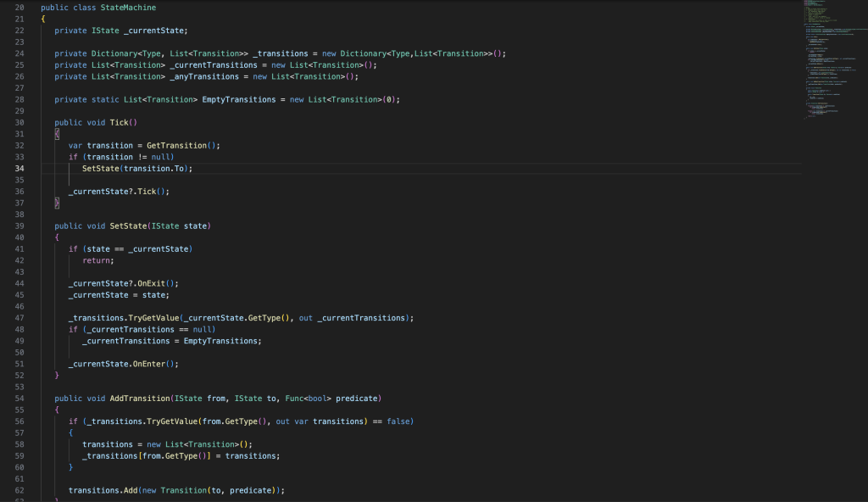Select line number 62 in the gutter
Screen dimensions: 868x502
pyautogui.click(x=19, y=489)
